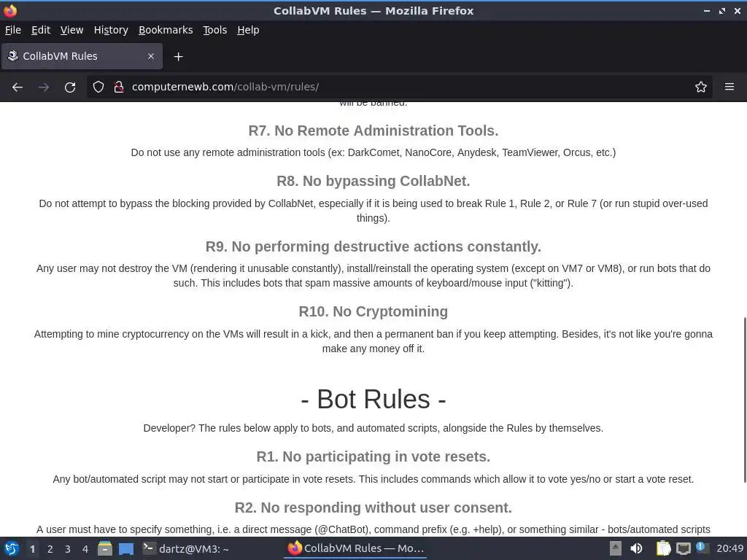Click heading 'R7. No Remote Administration Tools.'
The image size is (747, 560).
tap(373, 131)
